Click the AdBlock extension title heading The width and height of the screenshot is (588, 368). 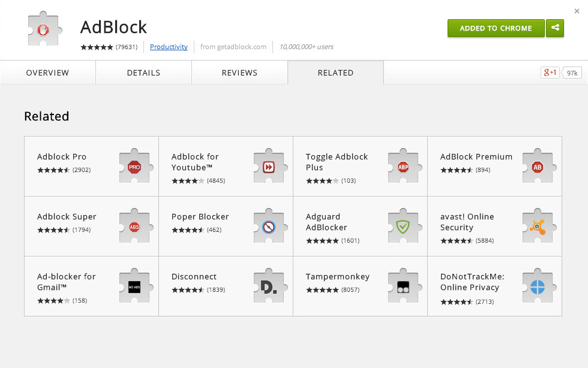pos(113,28)
